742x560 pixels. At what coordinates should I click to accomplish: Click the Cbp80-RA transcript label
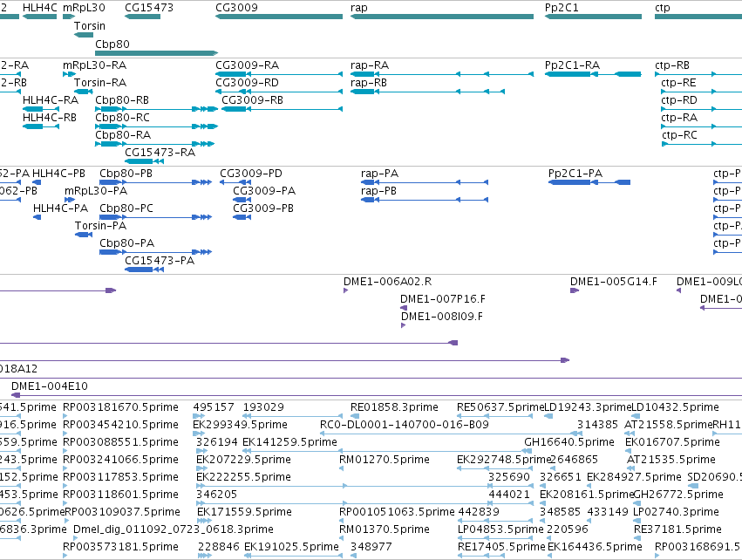coord(123,135)
